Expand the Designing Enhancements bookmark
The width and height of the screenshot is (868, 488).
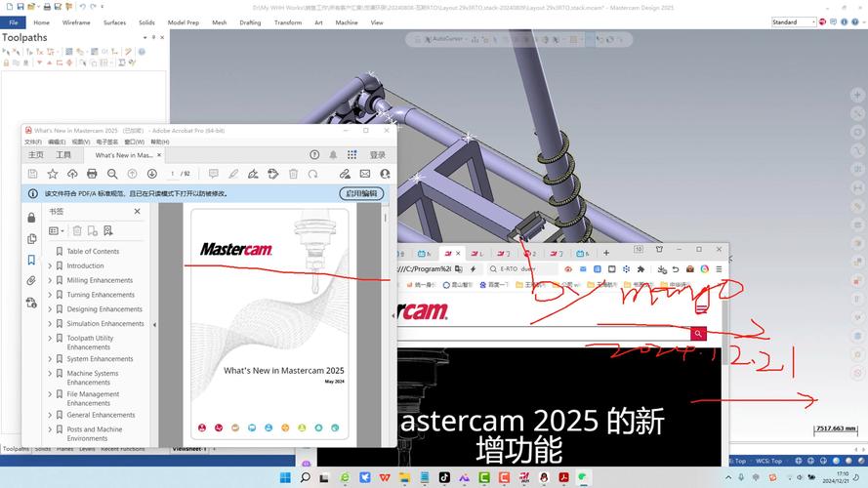50,308
